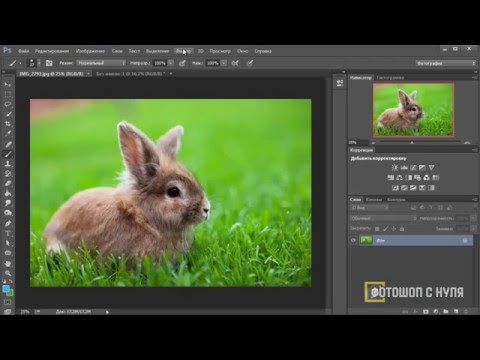This screenshot has height=360, width=480.
Task: Open the Справка menu
Action: (263, 51)
